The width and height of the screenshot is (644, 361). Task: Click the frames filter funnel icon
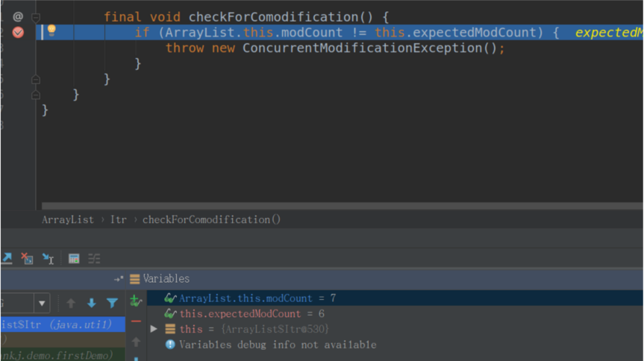tap(112, 304)
